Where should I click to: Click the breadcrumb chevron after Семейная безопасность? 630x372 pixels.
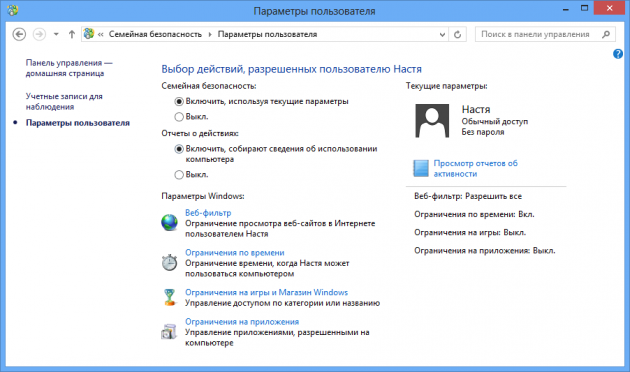210,35
